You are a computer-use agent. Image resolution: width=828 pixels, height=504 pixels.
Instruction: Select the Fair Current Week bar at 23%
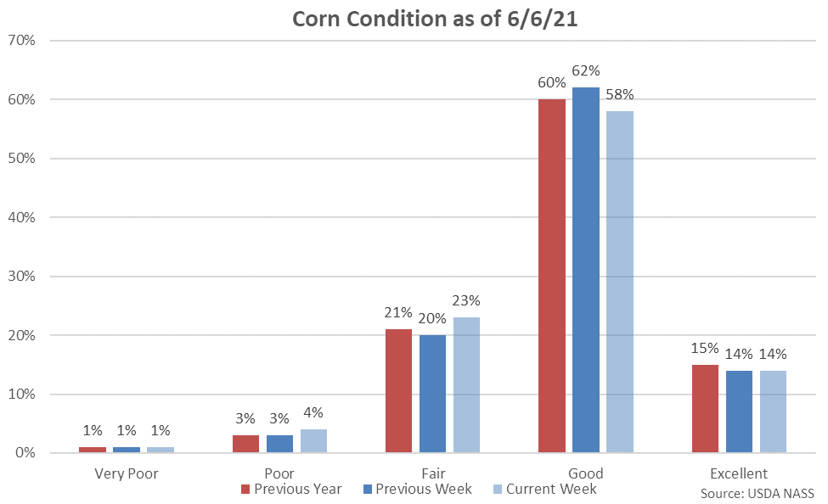tap(466, 384)
